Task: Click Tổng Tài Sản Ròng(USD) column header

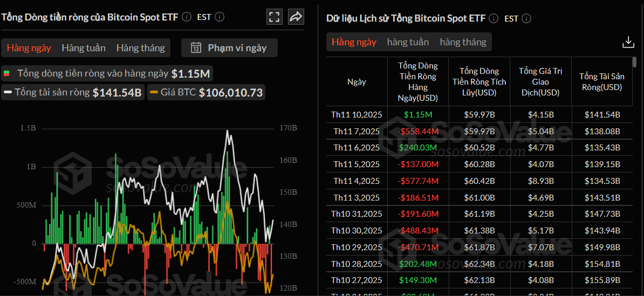Action: click(x=601, y=82)
